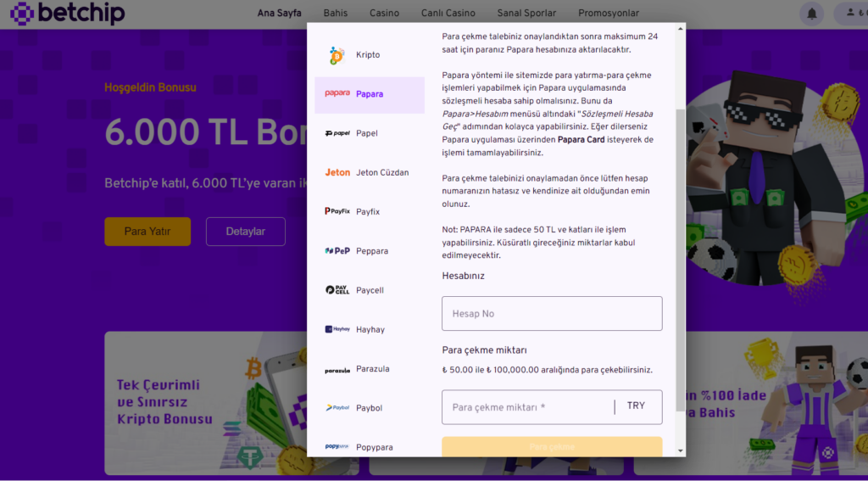Choose Jeton Cüzdan payment option

tap(370, 173)
